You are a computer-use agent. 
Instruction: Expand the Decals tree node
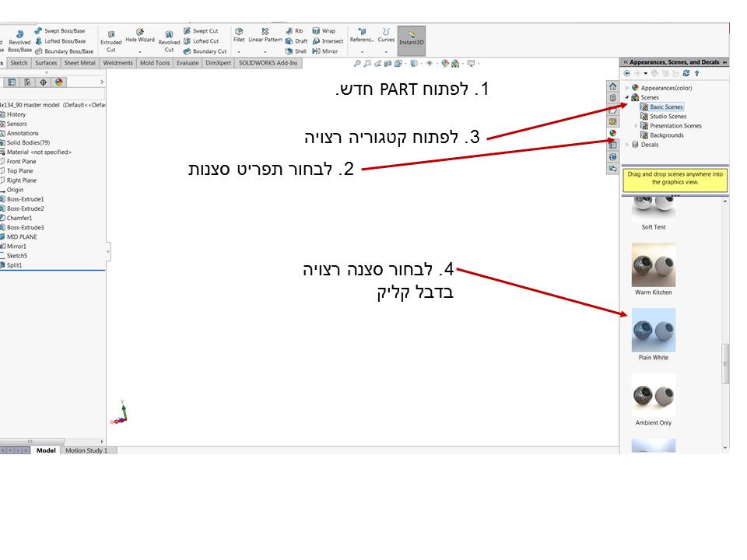[628, 144]
